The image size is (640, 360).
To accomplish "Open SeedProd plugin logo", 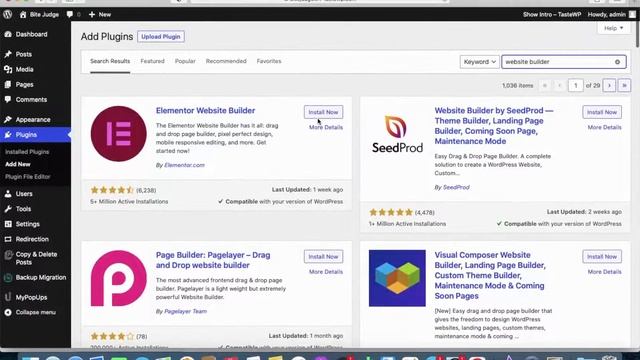I will point(397,134).
